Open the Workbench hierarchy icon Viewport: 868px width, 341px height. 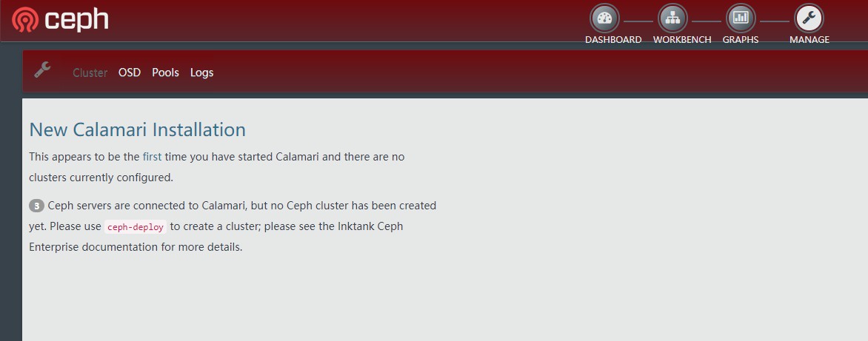672,18
